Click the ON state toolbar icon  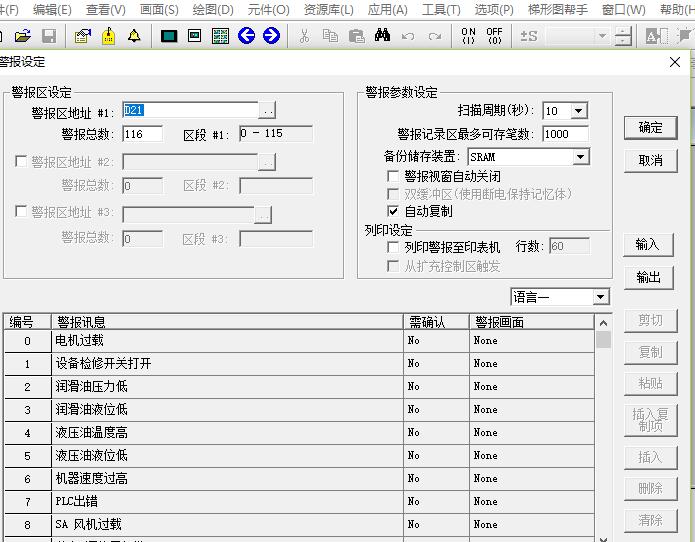(468, 36)
